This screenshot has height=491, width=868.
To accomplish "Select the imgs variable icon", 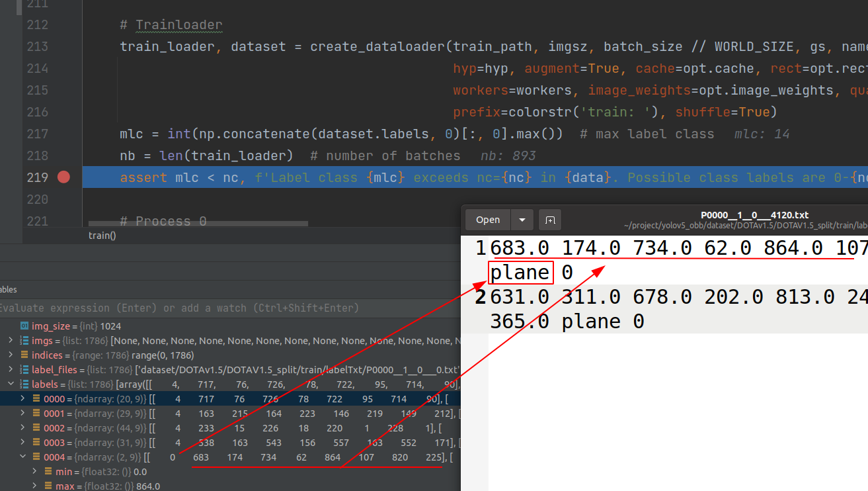I will tap(24, 341).
